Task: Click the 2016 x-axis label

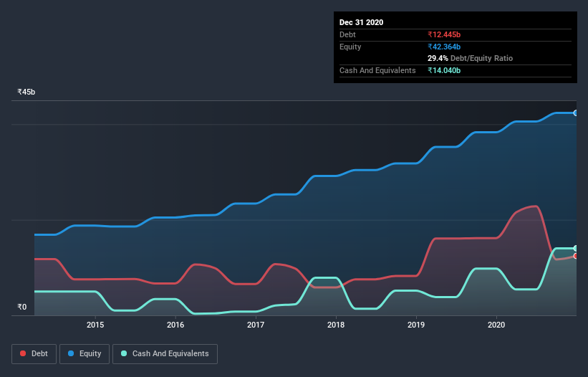Action: (175, 325)
